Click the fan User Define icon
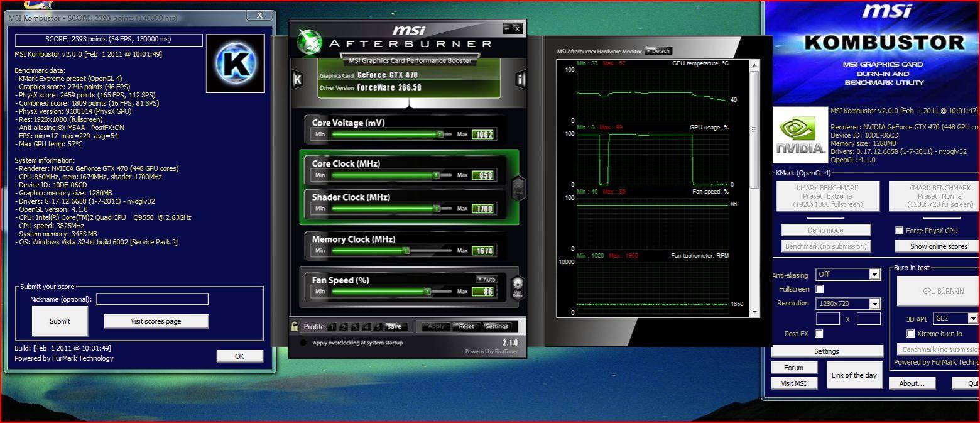The width and height of the screenshot is (980, 423). (x=518, y=287)
